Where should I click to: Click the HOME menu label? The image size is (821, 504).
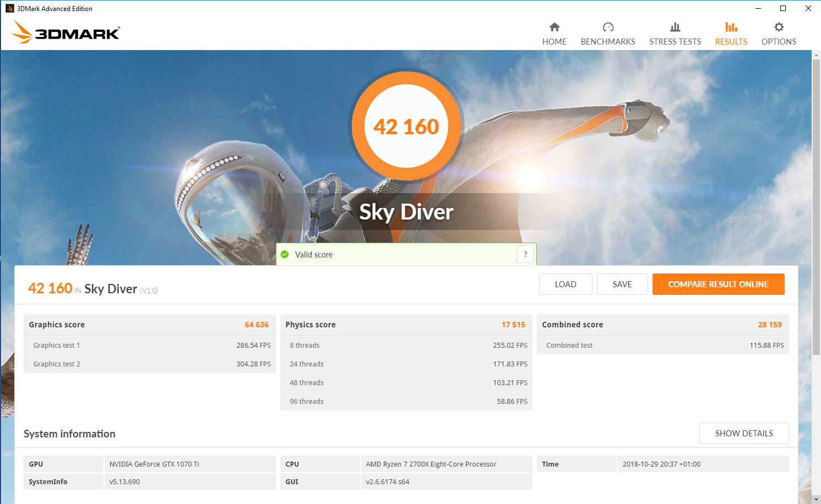(554, 42)
